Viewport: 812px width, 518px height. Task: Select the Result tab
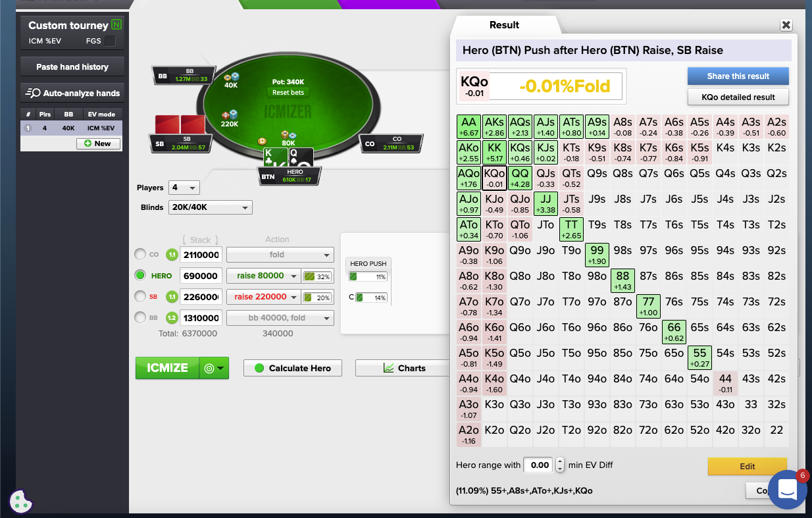point(504,25)
